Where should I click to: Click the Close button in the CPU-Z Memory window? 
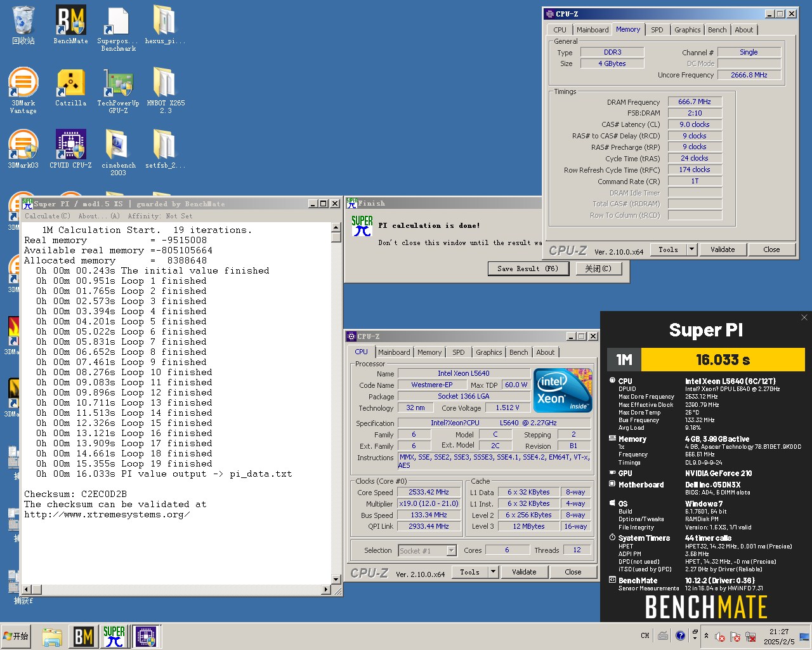[771, 249]
